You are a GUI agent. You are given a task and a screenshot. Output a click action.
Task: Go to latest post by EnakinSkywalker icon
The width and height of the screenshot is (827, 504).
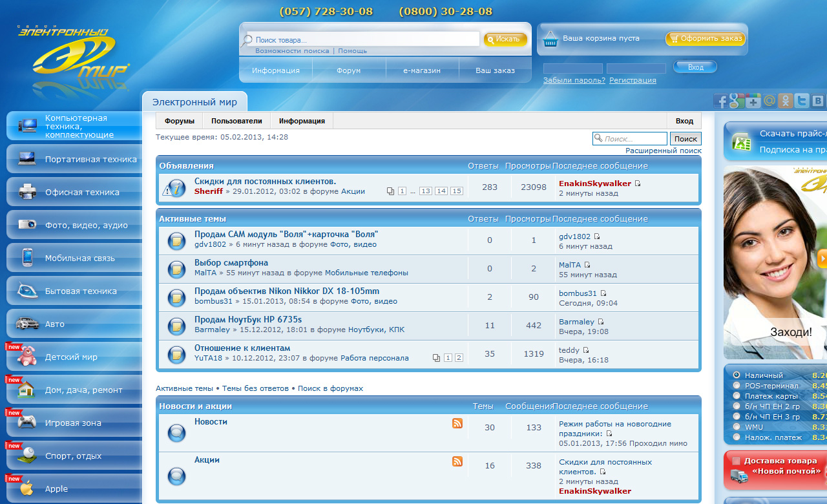pyautogui.click(x=638, y=184)
